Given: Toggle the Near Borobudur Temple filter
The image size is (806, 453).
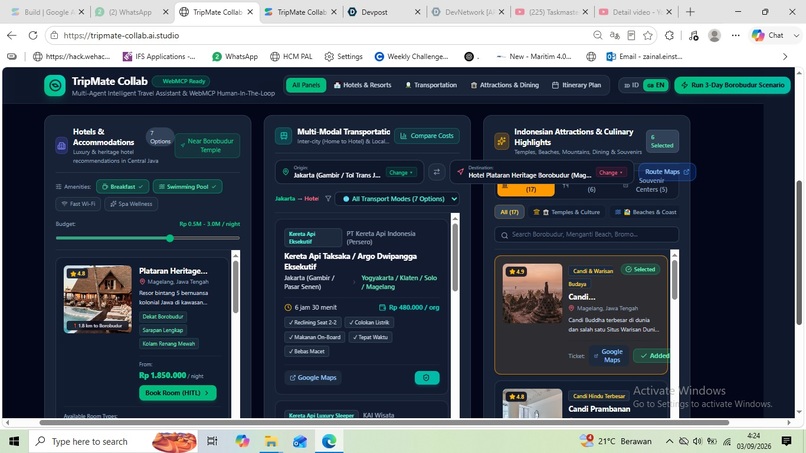Looking at the screenshot, I should pos(207,146).
